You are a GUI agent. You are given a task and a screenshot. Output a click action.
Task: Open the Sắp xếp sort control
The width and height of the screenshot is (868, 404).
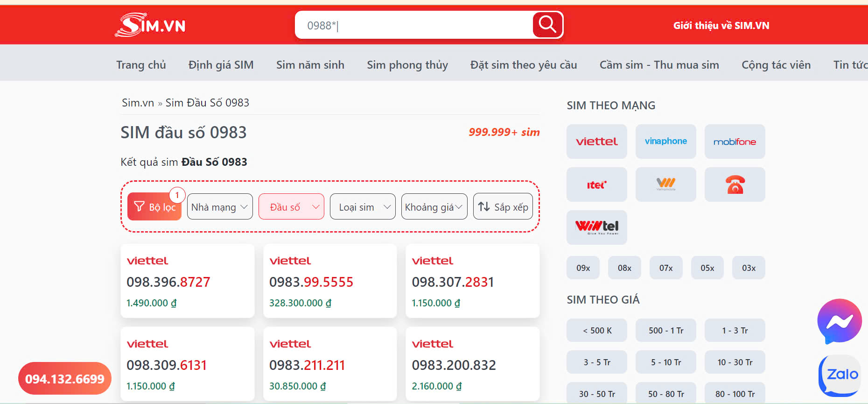click(x=503, y=206)
